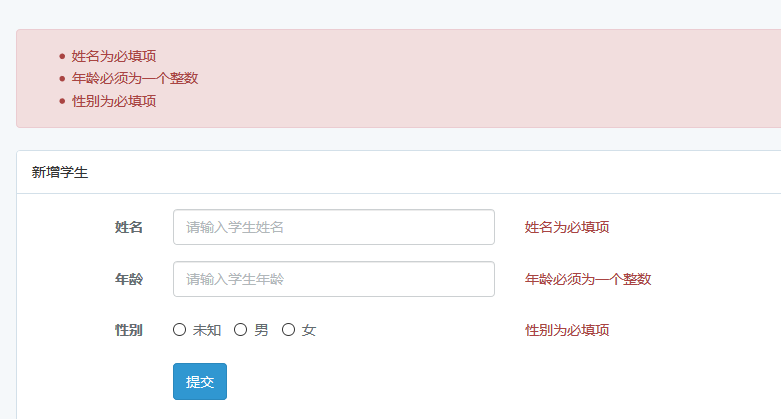Click the 姓名 field label
The width and height of the screenshot is (781, 419).
[x=129, y=227]
